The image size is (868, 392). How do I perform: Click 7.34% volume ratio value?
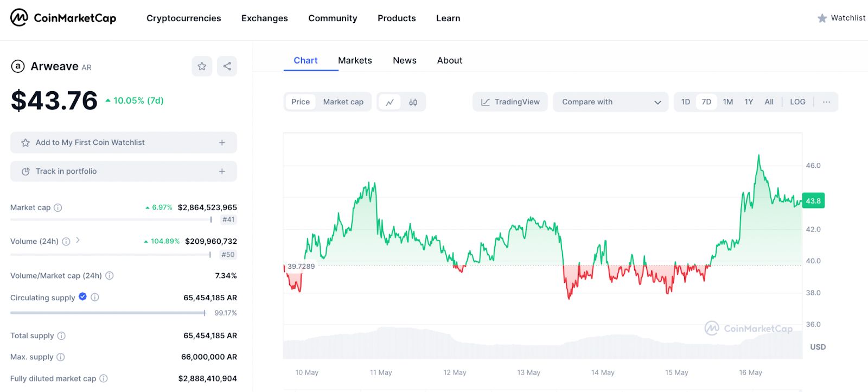click(x=226, y=276)
